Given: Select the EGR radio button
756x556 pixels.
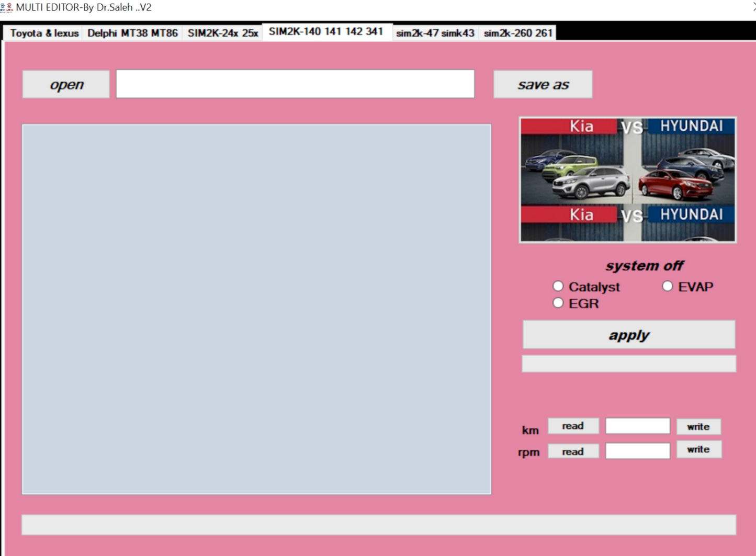Looking at the screenshot, I should coord(558,303).
